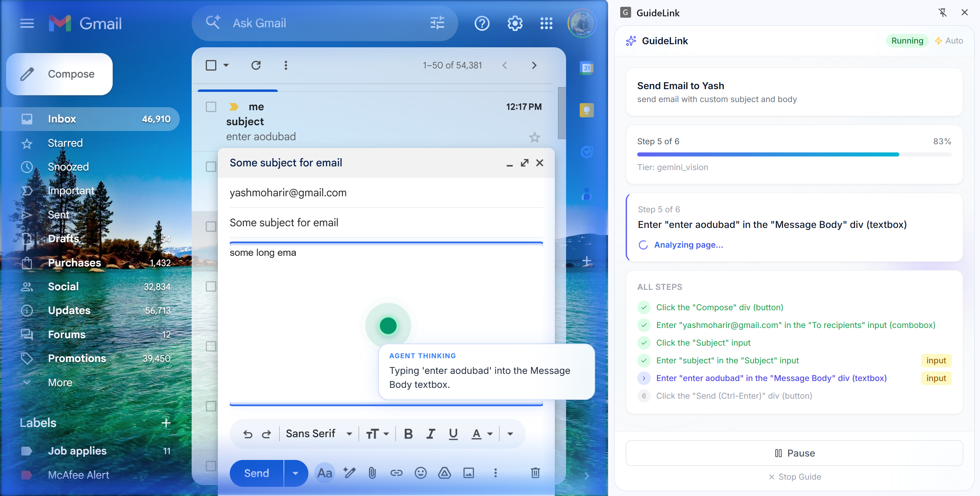Star the 'subject' email
The height and width of the screenshot is (496, 980).
pos(534,137)
